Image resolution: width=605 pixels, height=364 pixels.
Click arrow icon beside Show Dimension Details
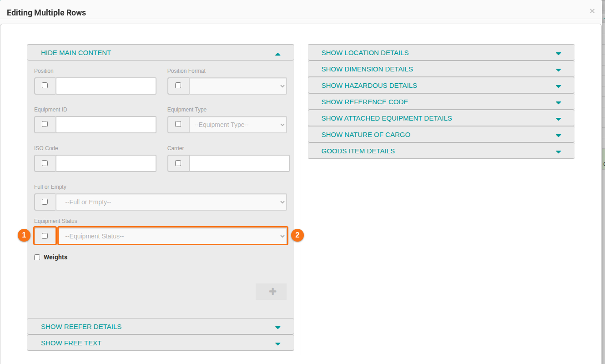tap(559, 70)
